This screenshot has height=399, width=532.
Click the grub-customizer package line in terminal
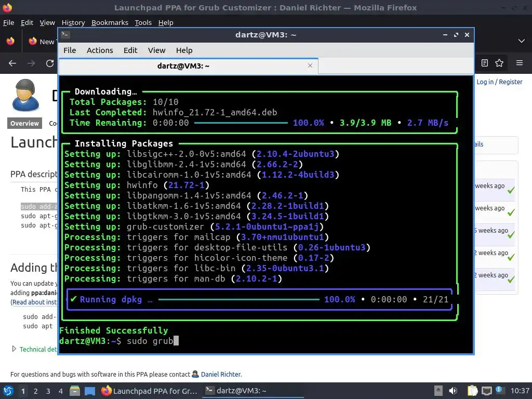(194, 227)
